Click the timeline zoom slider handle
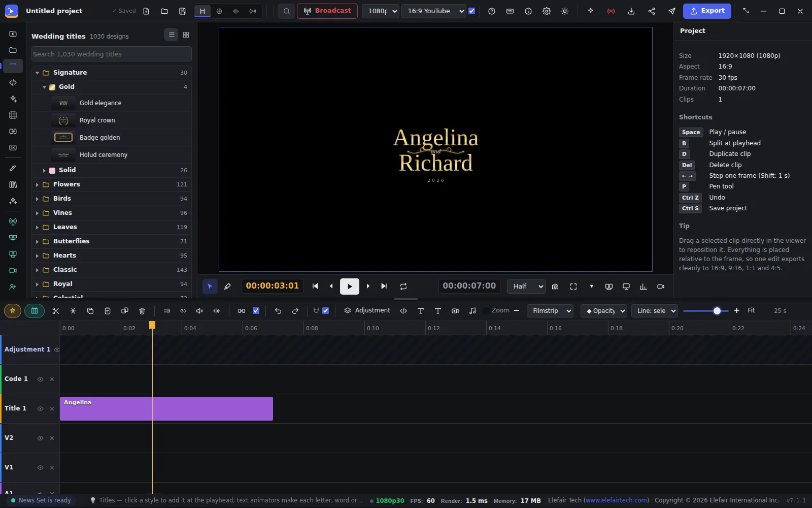The width and height of the screenshot is (812, 508). [x=717, y=311]
